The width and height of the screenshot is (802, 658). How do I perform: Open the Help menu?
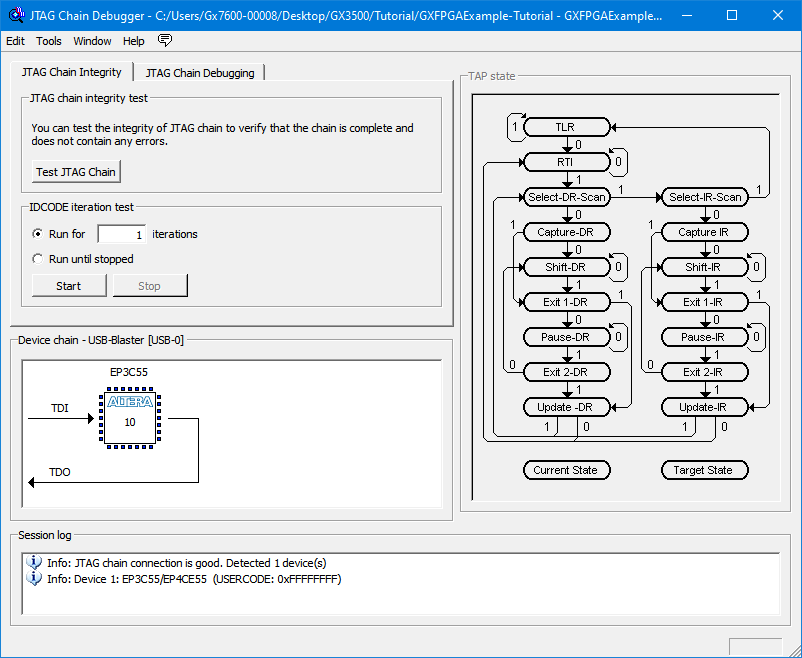[x=133, y=40]
